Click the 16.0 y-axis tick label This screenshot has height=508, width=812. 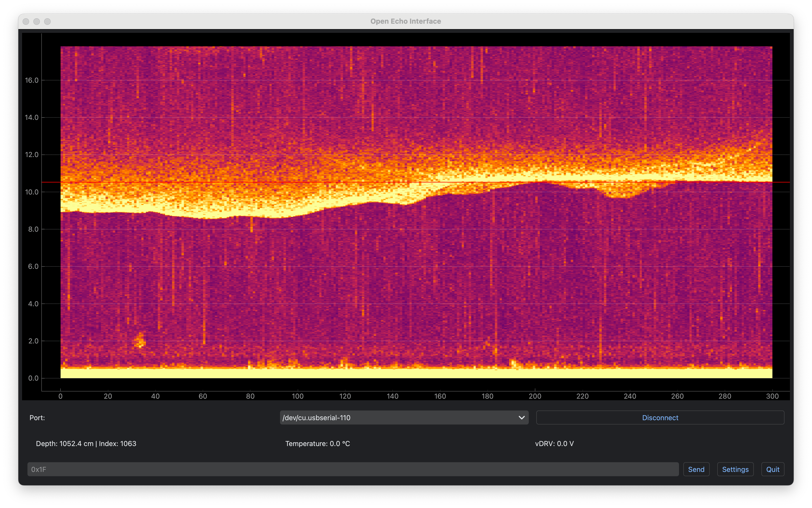click(x=31, y=80)
